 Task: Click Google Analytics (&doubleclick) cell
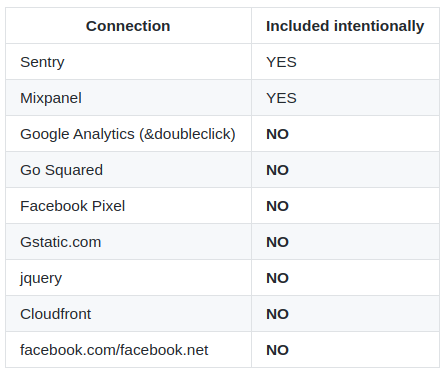(x=128, y=134)
